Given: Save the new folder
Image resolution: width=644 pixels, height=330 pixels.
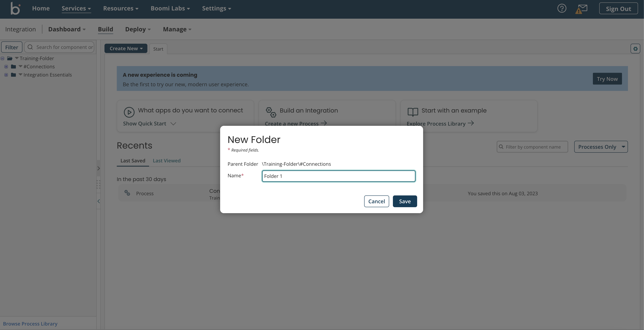Looking at the screenshot, I should click(404, 201).
